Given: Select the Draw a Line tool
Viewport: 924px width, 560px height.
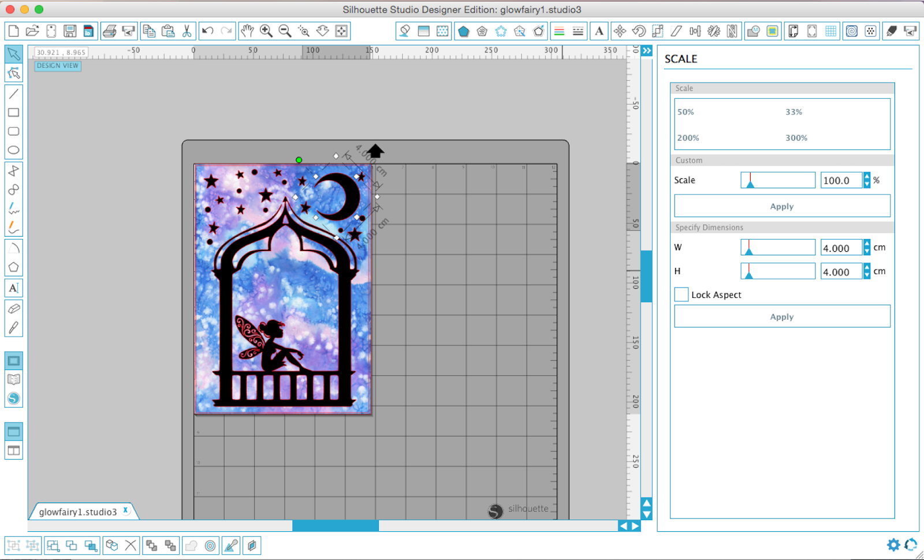Looking at the screenshot, I should [x=14, y=94].
